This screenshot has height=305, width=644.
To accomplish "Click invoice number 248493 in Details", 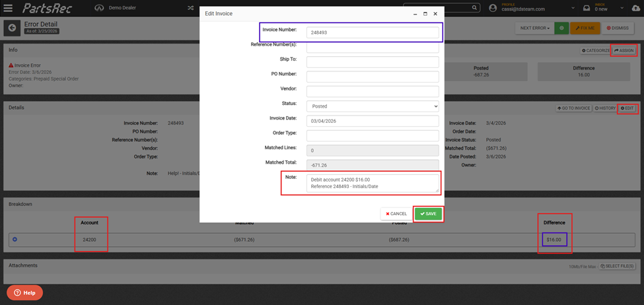I will click(x=176, y=123).
